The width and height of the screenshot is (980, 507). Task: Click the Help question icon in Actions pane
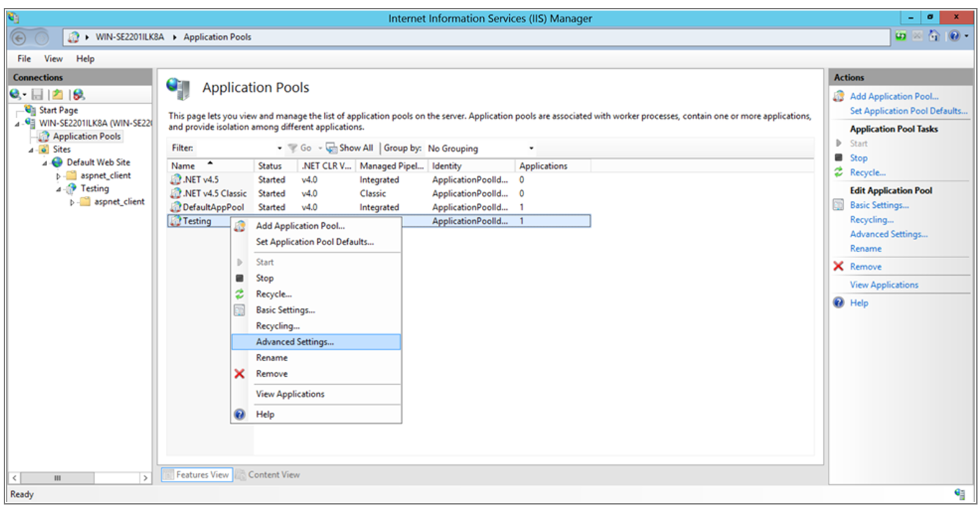click(838, 302)
